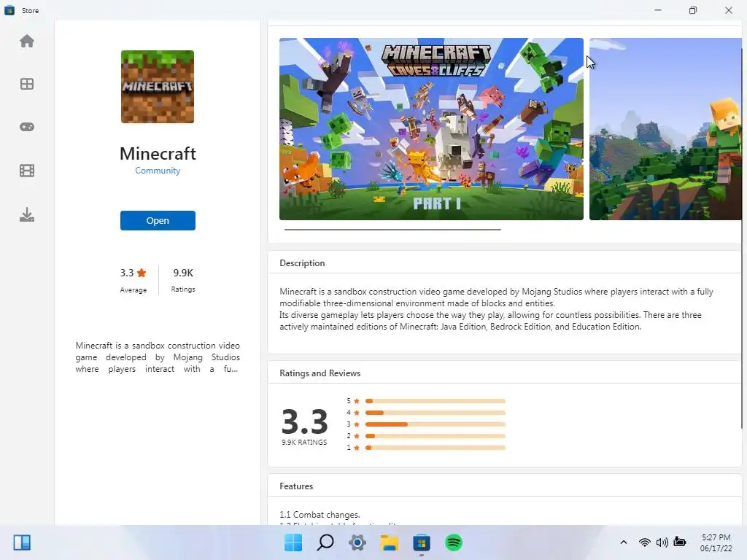The height and width of the screenshot is (560, 747).
Task: Click the Description section heading
Action: (x=302, y=262)
